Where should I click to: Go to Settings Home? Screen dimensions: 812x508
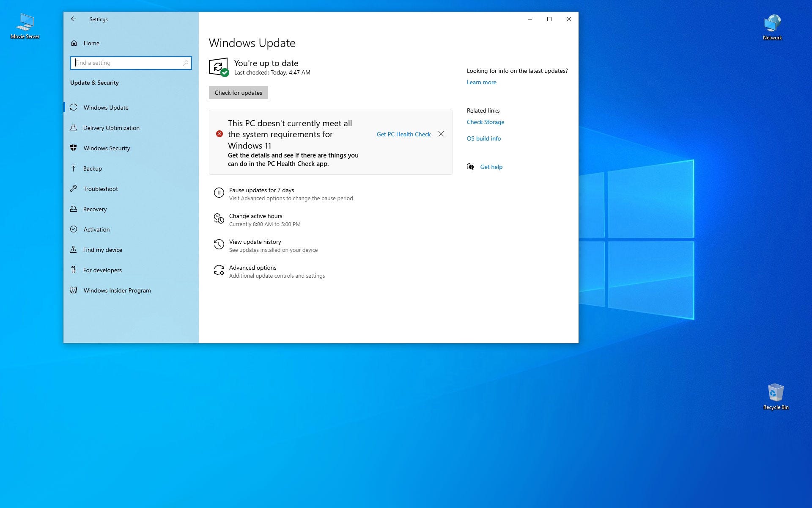(131, 43)
